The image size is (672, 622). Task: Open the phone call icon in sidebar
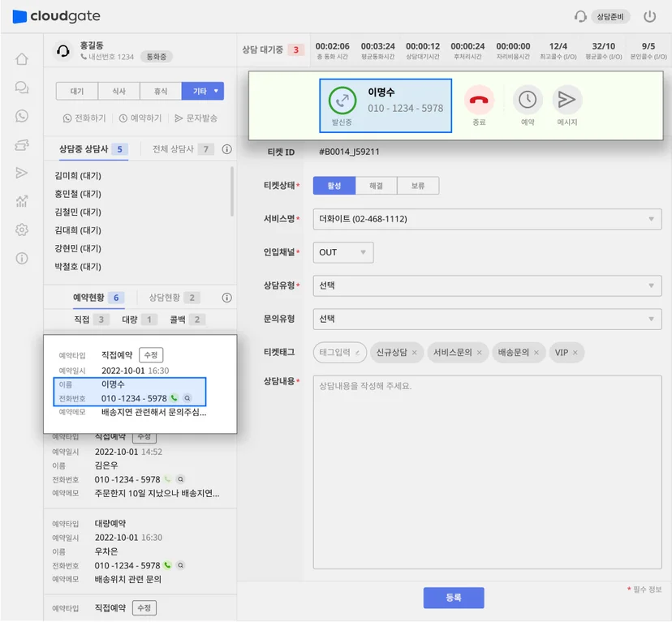22,116
